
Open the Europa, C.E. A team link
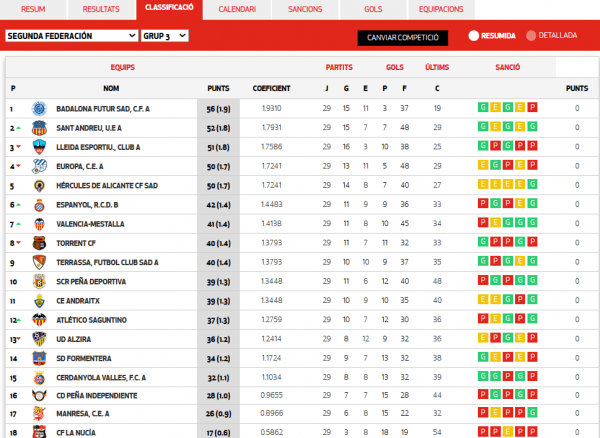tap(80, 166)
